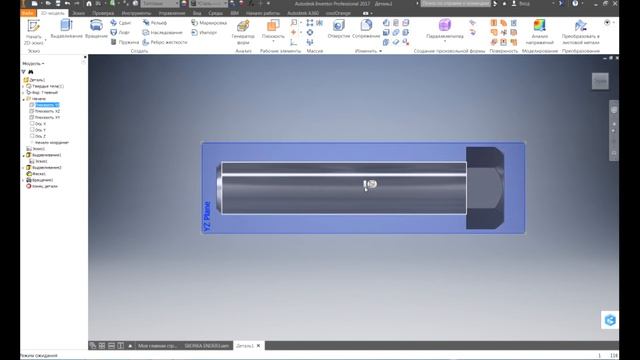The image size is (640, 360).
Task: Collapse the Выдавливание1 node
Action: click(23, 155)
